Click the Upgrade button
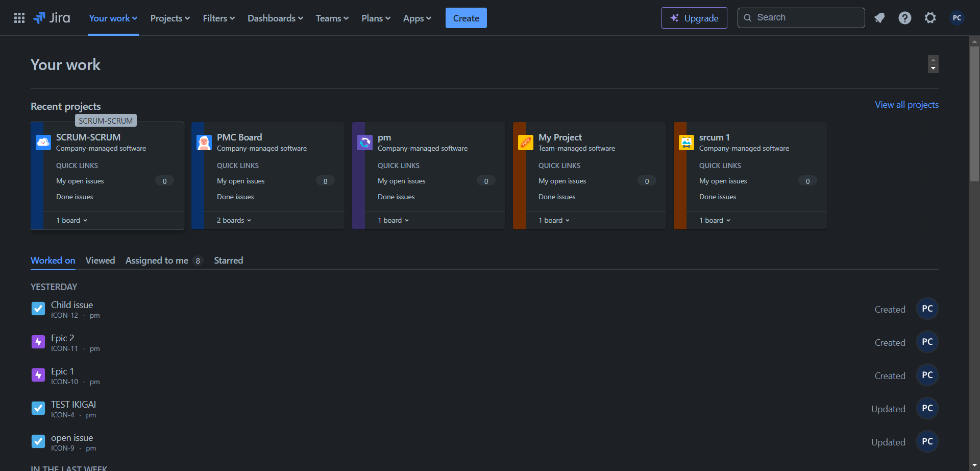This screenshot has width=980, height=471. pos(694,18)
